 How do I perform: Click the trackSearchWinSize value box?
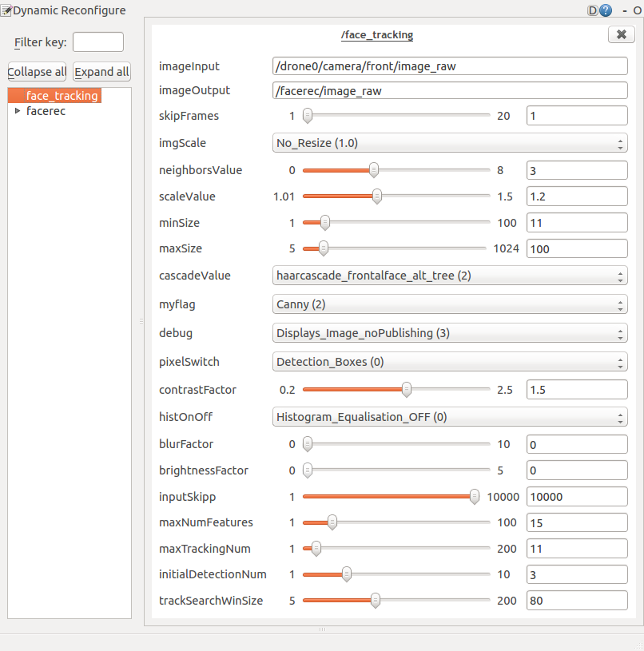[577, 601]
